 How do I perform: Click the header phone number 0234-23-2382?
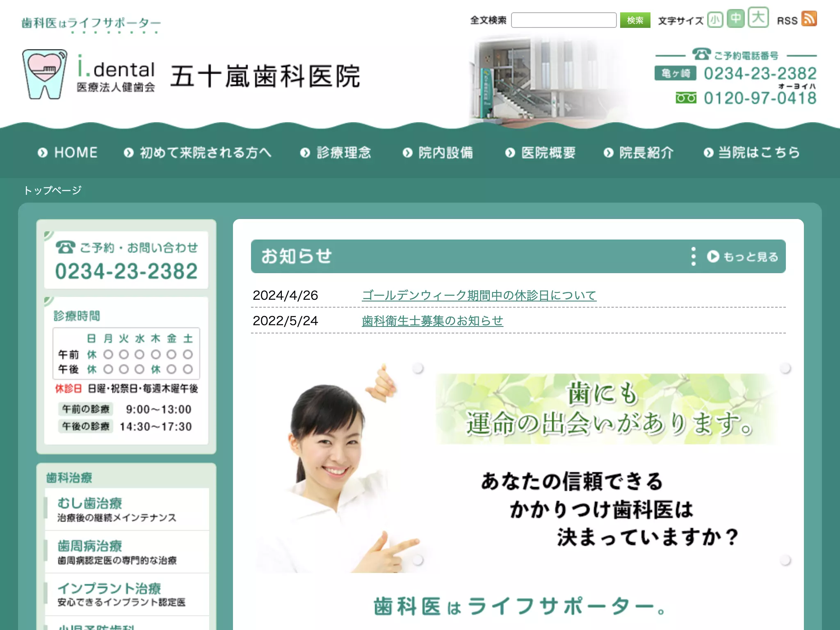pos(760,73)
